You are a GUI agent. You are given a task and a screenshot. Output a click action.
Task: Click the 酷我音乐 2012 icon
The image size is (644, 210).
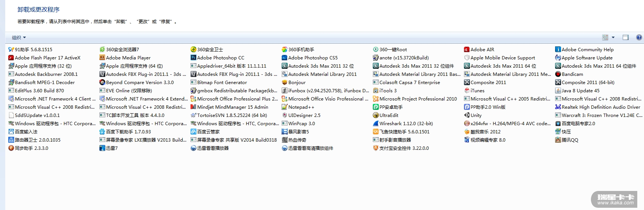467,132
